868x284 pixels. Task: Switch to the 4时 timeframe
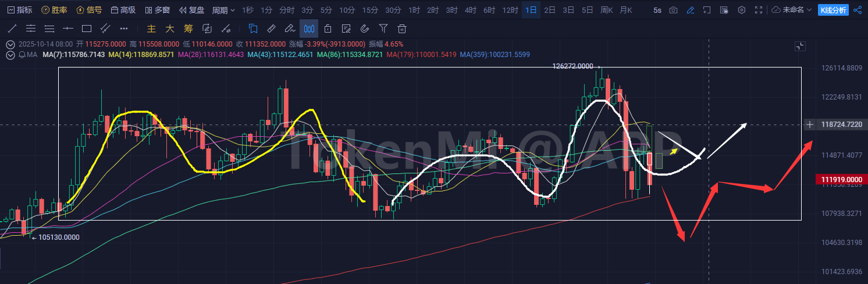point(470,10)
